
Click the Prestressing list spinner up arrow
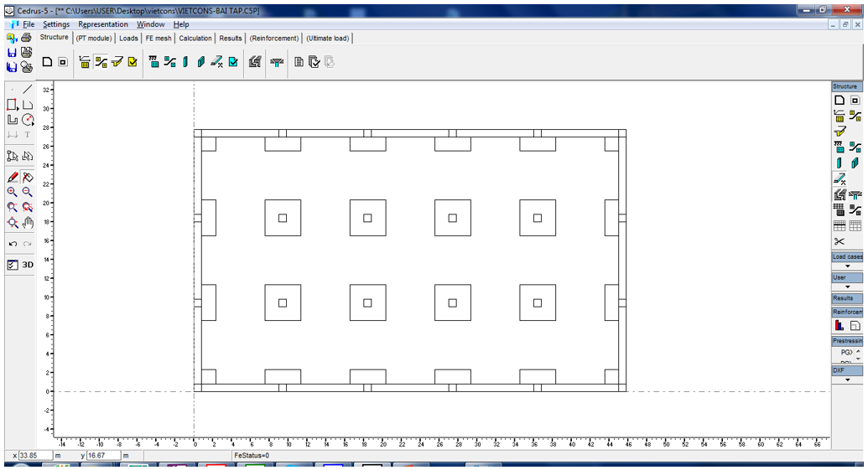(859, 350)
